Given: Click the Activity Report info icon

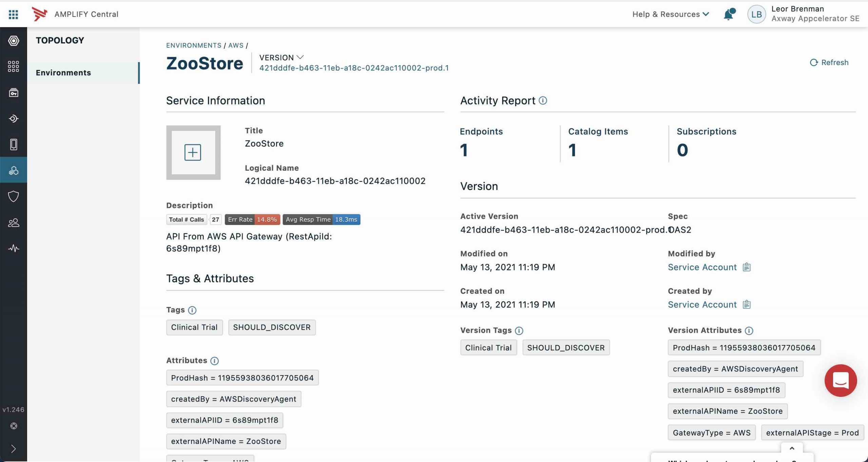Looking at the screenshot, I should 543,101.
